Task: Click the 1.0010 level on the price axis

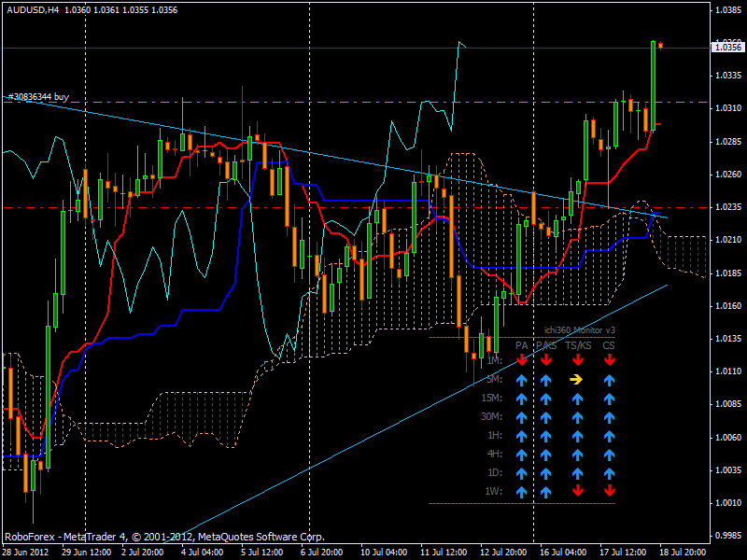Action: tap(727, 503)
